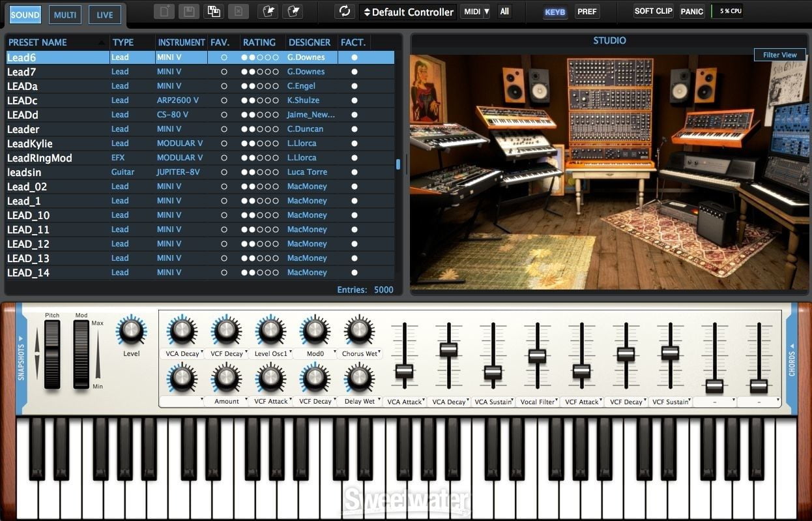Screen dimensions: 812x521
Task: Click the Delay Wet knob
Action: 360,378
